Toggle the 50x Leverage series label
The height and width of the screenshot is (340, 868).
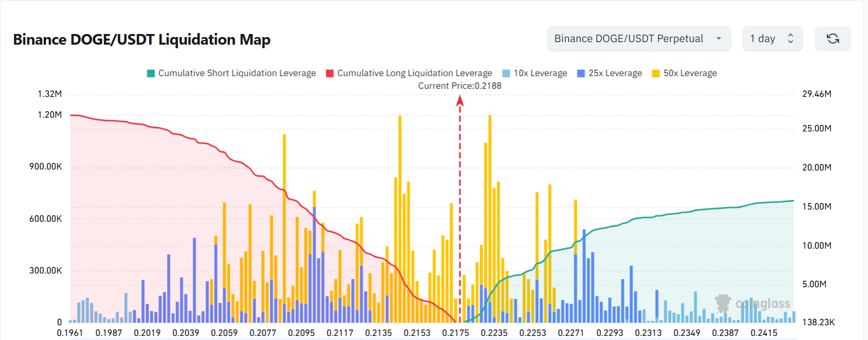point(690,73)
